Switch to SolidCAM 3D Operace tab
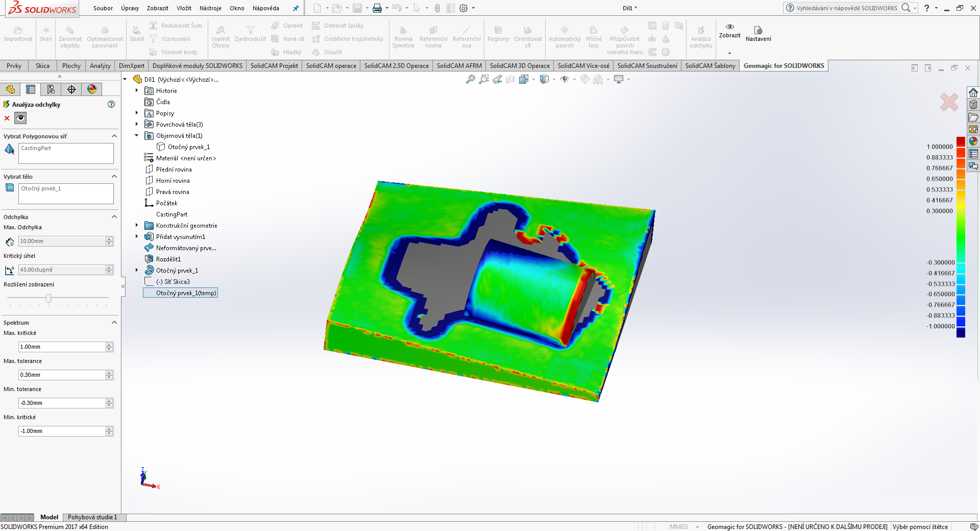 520,66
